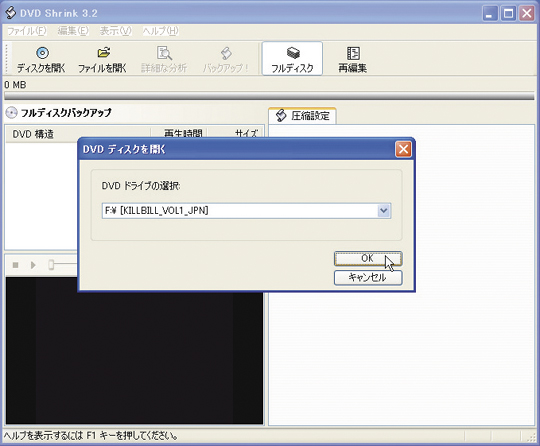
Task: Open the ファイル(F) menu
Action: pos(27,31)
